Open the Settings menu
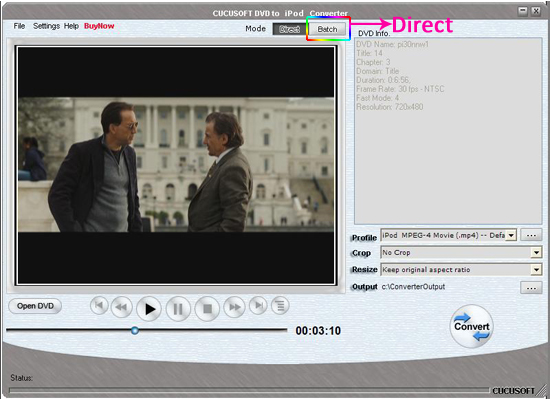This screenshot has width=550, height=399. [46, 26]
